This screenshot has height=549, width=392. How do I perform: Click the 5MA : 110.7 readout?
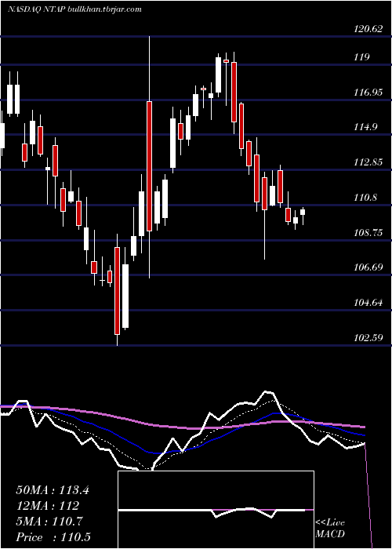[x=49, y=522]
